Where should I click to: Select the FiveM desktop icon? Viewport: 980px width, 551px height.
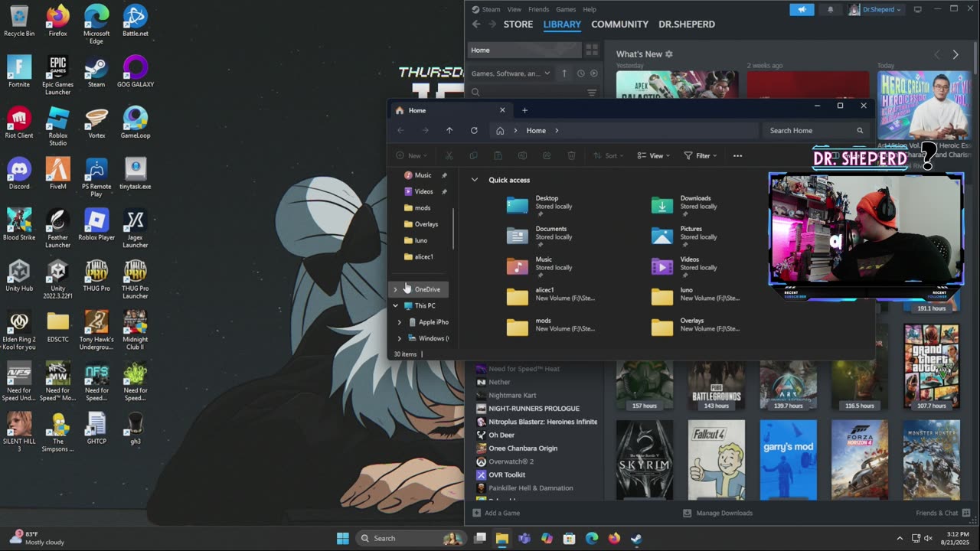[57, 174]
